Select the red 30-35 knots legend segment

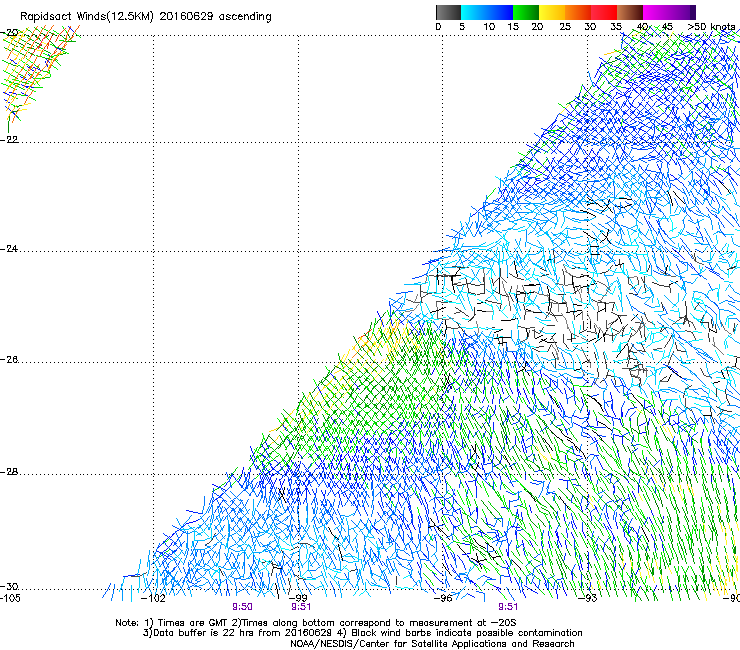coord(604,12)
